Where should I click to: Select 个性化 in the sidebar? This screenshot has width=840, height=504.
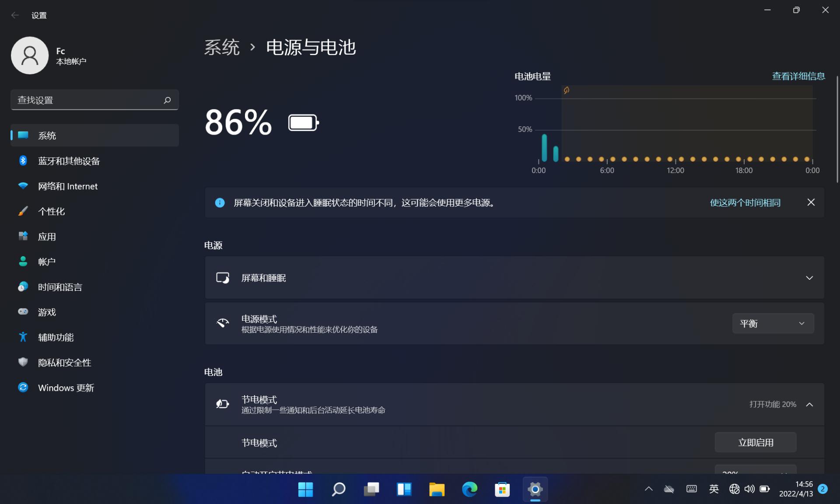52,211
